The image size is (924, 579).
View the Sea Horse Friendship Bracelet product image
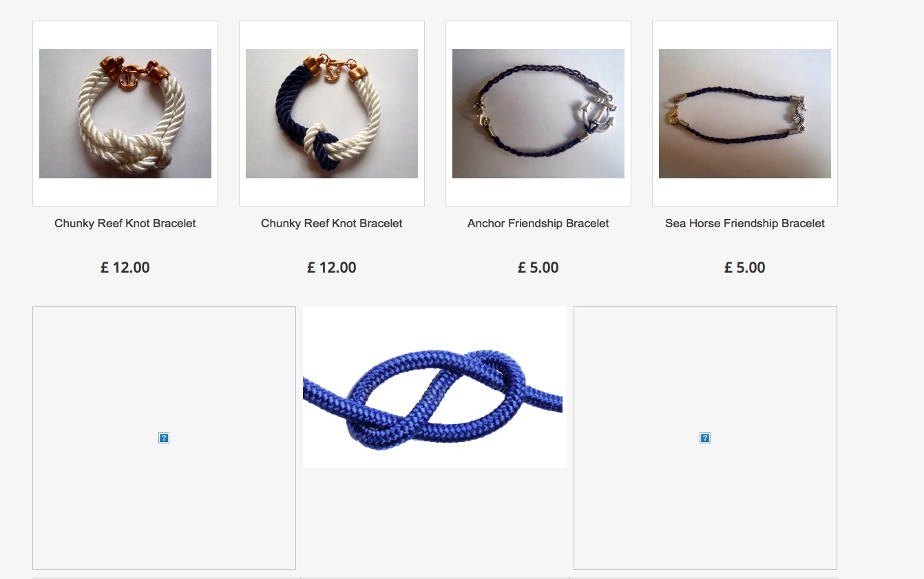click(745, 114)
